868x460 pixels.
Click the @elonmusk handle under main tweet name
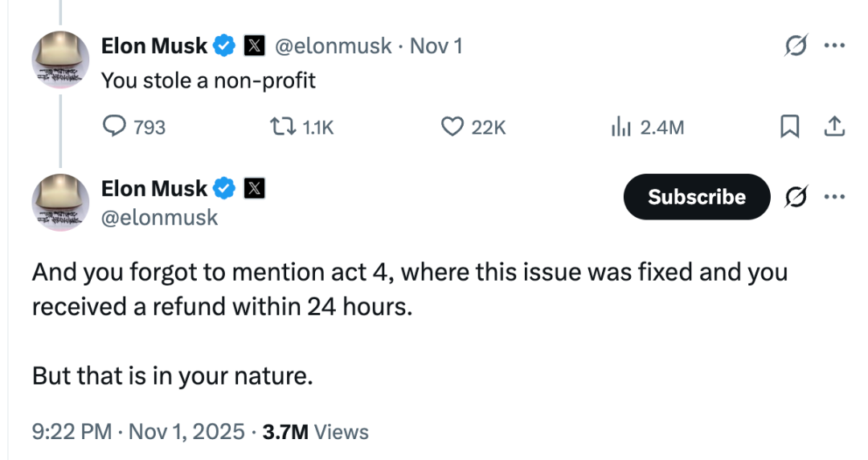[159, 217]
